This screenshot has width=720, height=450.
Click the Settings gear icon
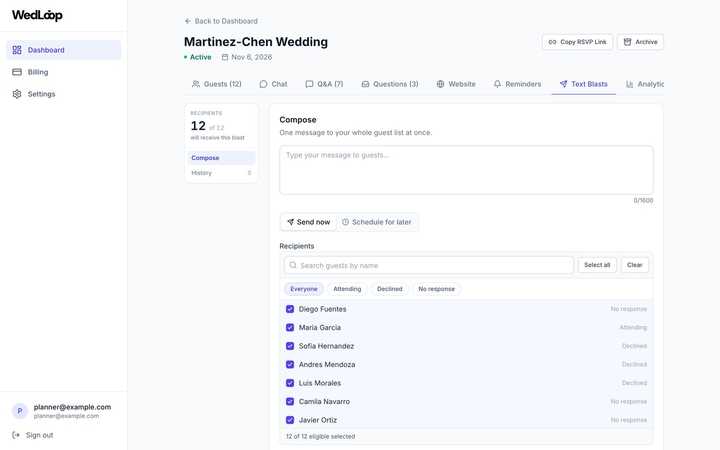click(17, 94)
